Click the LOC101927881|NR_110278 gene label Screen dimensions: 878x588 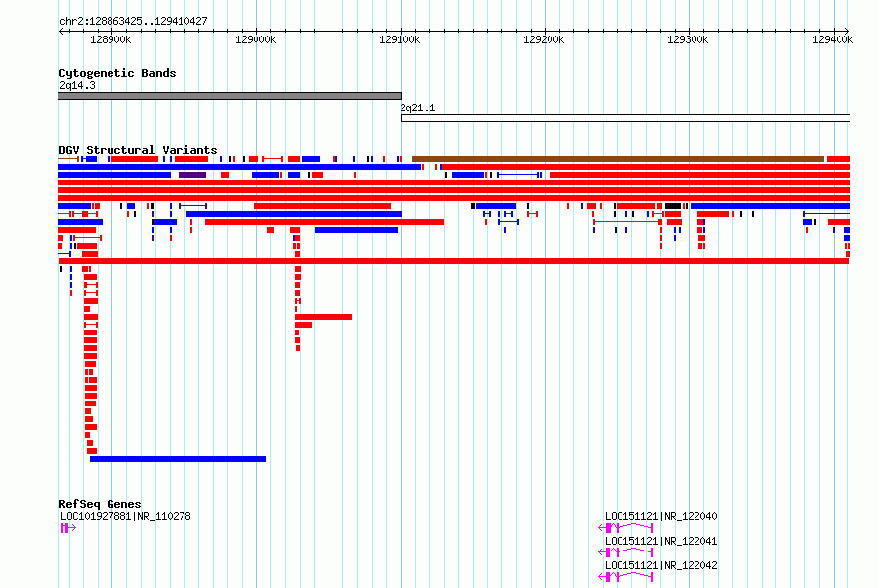[x=125, y=516]
